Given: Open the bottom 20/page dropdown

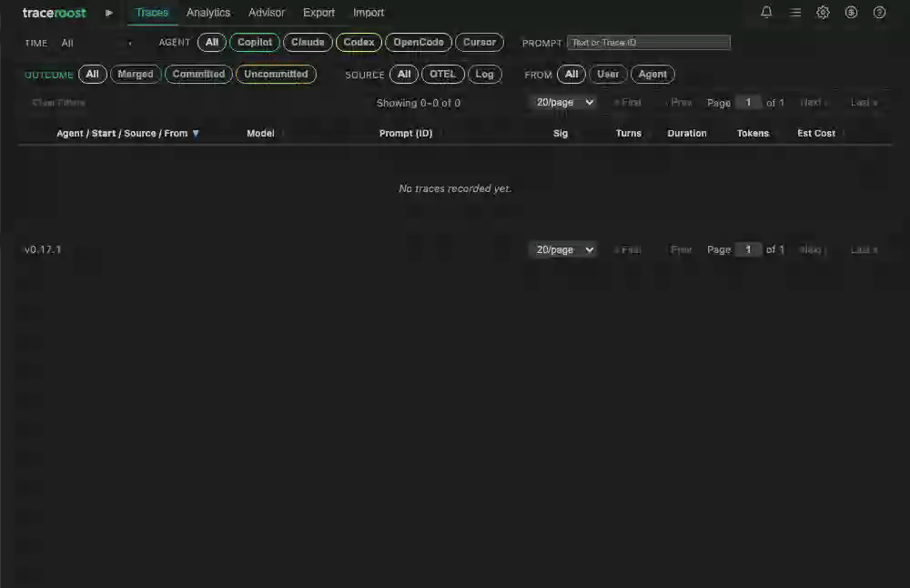Looking at the screenshot, I should pos(563,249).
